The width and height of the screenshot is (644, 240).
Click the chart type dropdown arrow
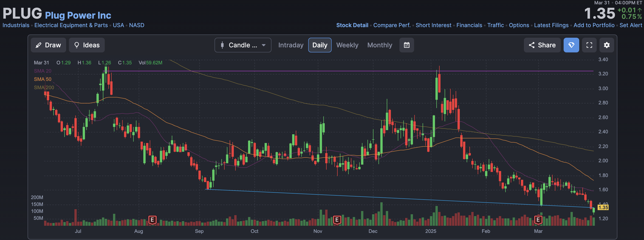(x=263, y=45)
